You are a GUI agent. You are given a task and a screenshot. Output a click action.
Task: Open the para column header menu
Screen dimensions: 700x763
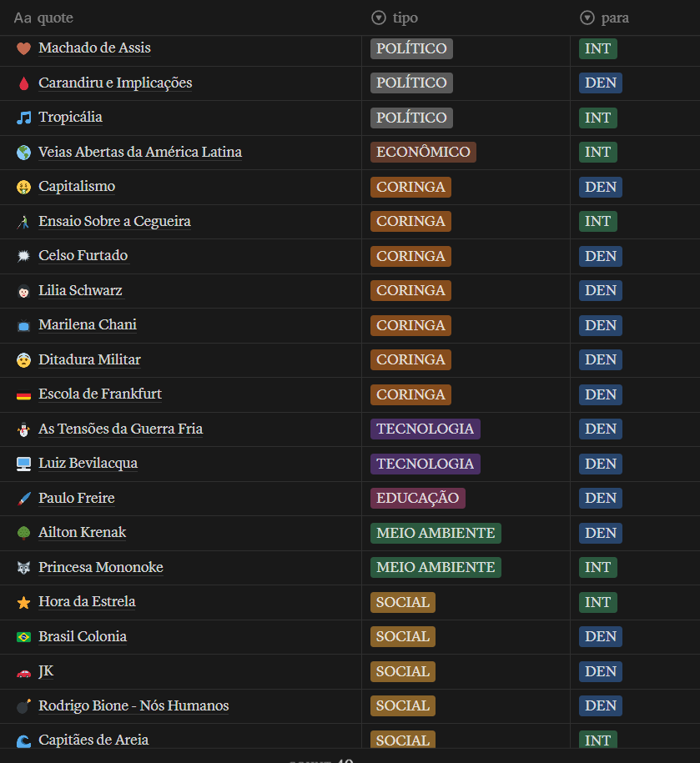(604, 18)
